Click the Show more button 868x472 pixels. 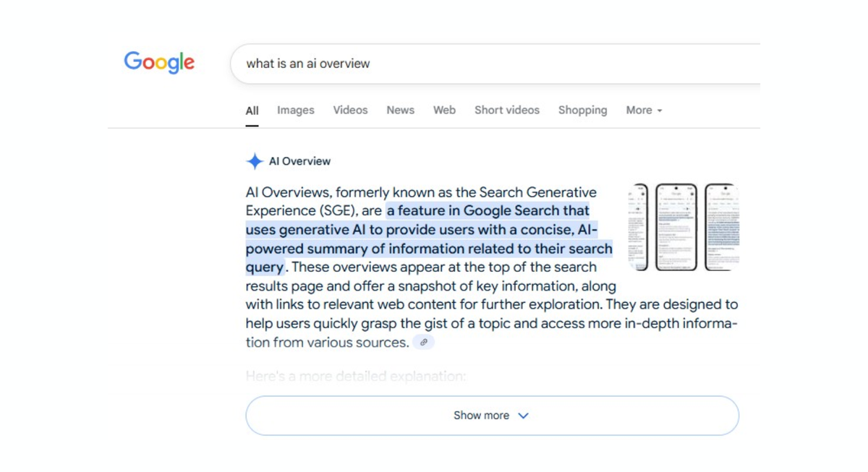click(482, 415)
